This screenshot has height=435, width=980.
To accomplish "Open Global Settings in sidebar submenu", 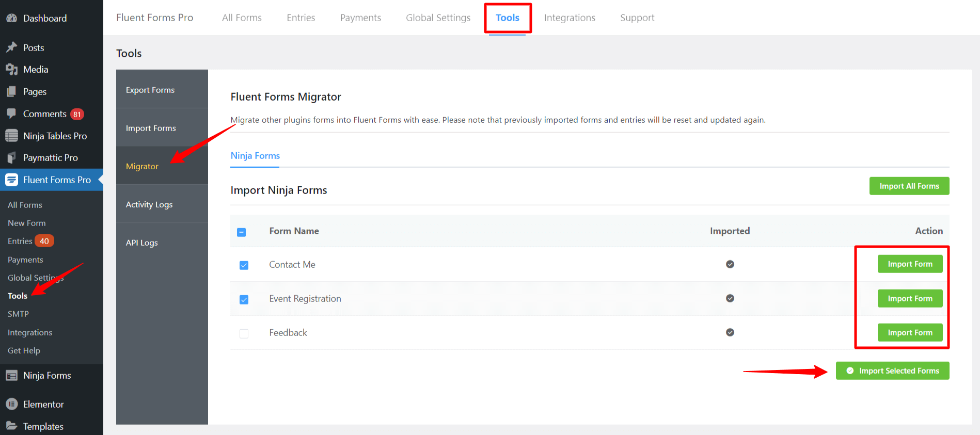I will point(36,278).
